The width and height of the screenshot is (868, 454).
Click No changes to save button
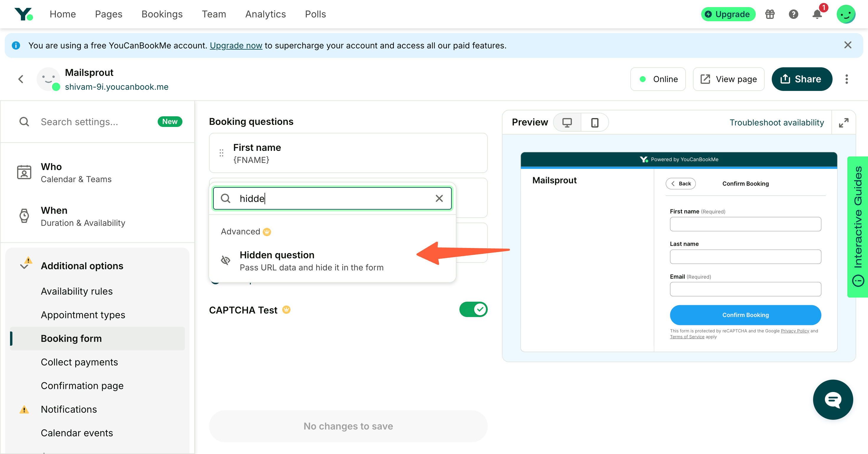(348, 426)
